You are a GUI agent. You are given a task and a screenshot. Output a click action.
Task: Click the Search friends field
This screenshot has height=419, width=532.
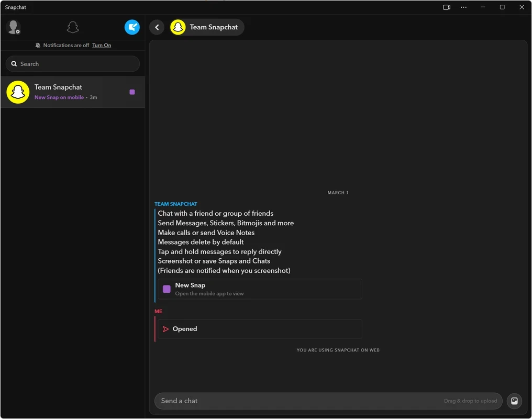click(x=73, y=64)
